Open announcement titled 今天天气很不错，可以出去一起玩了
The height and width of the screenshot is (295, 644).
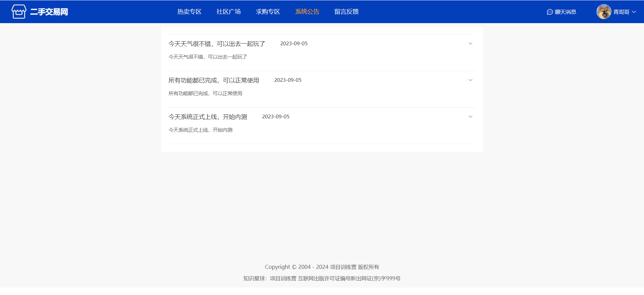tap(217, 44)
